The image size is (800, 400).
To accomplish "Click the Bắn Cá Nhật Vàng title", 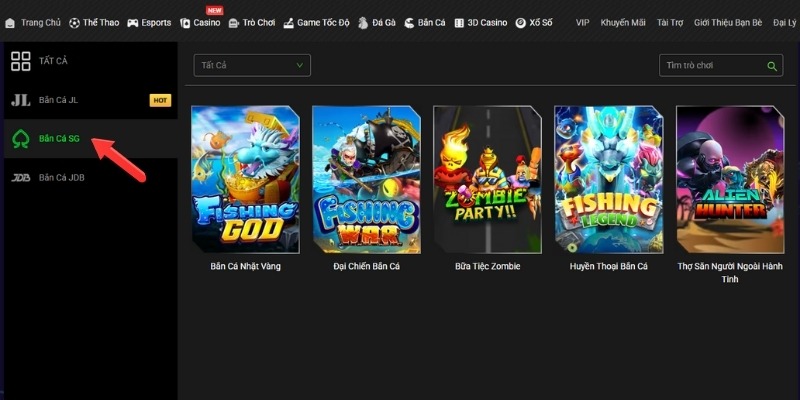I will 245,266.
